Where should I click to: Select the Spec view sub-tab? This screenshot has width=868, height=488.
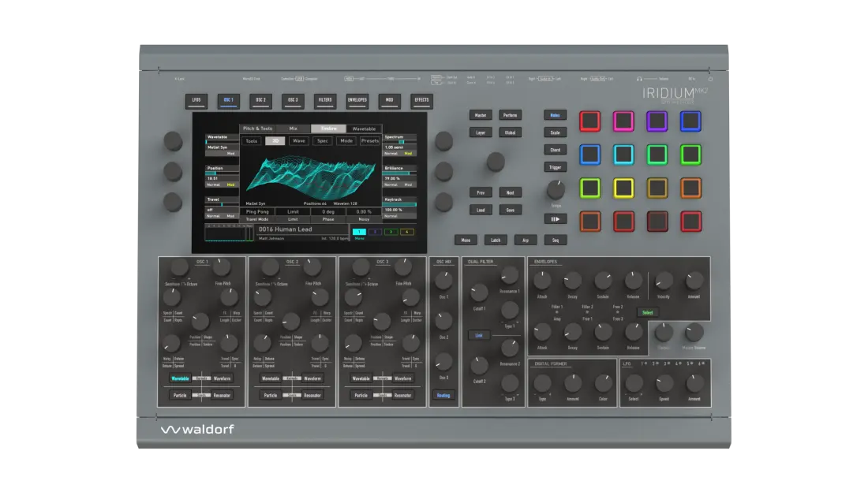(323, 141)
